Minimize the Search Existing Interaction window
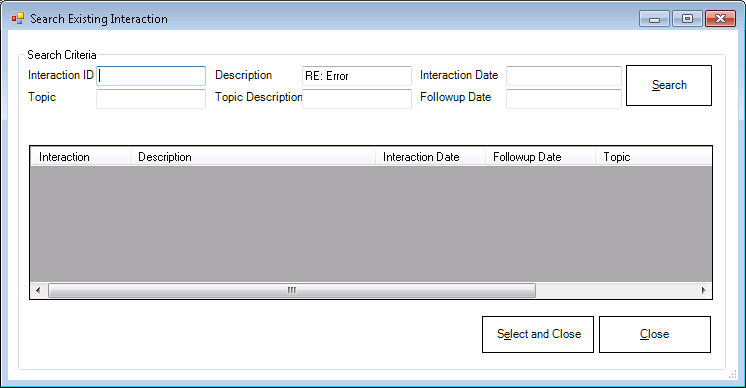 [x=655, y=19]
